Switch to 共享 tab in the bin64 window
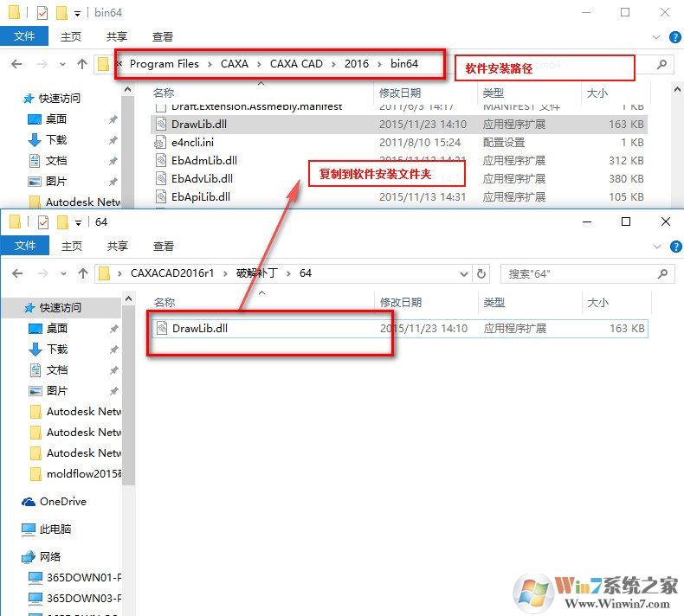 tap(117, 36)
